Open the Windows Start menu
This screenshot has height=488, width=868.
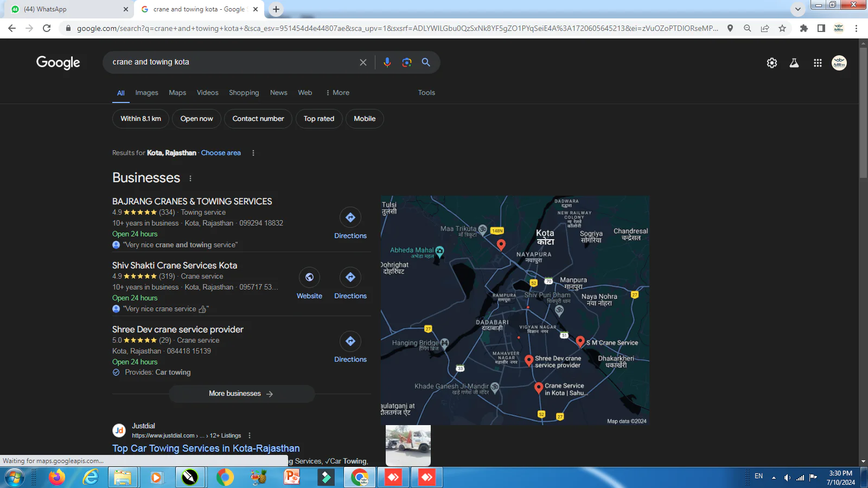coord(15,478)
